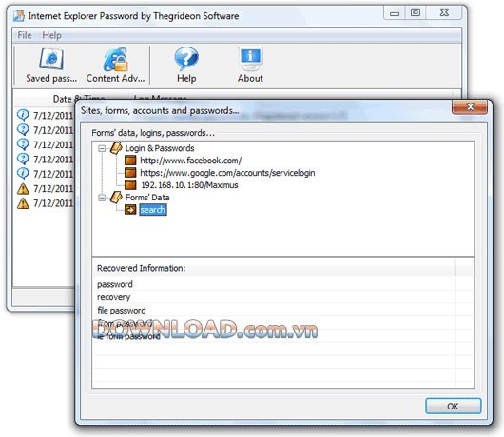Select the 'password' recovered entry
504x437 pixels.
(115, 284)
